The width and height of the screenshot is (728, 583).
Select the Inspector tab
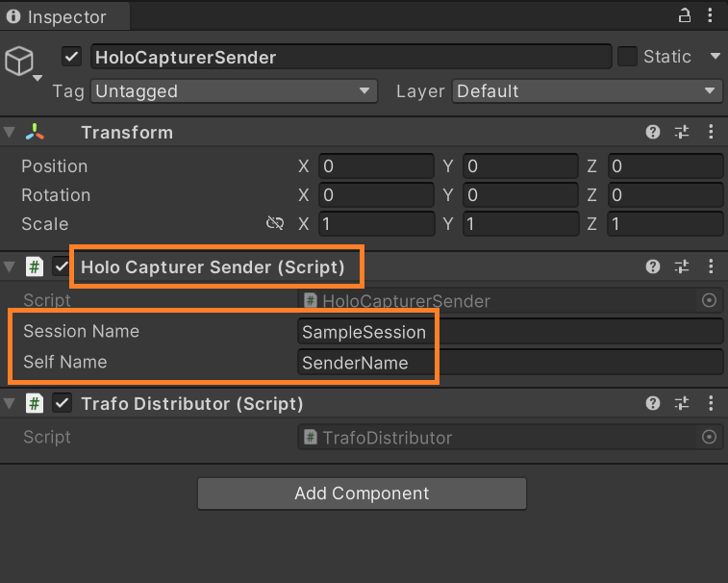56,16
